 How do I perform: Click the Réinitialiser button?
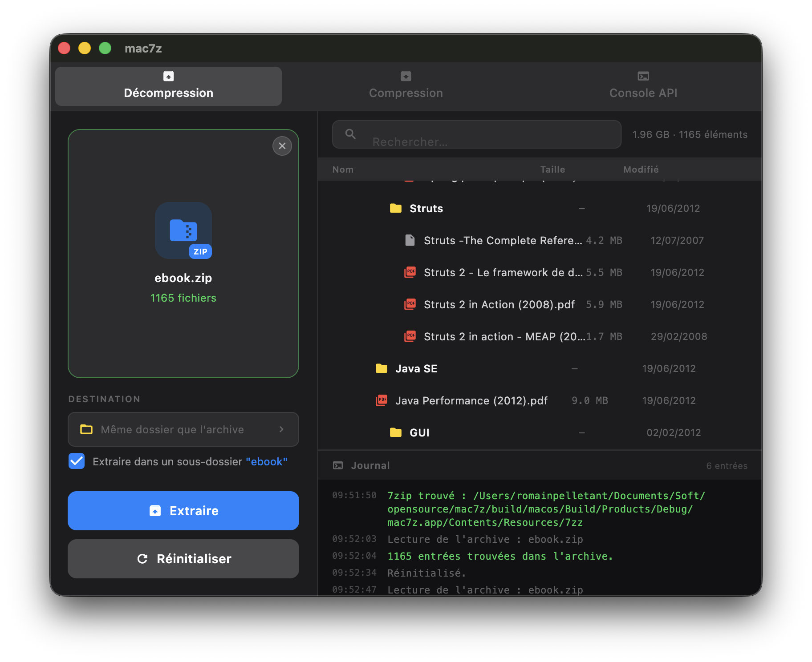coord(183,558)
